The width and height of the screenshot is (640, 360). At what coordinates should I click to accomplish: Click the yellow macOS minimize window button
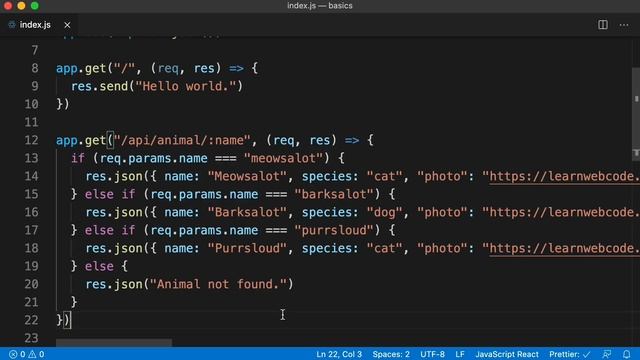point(21,6)
